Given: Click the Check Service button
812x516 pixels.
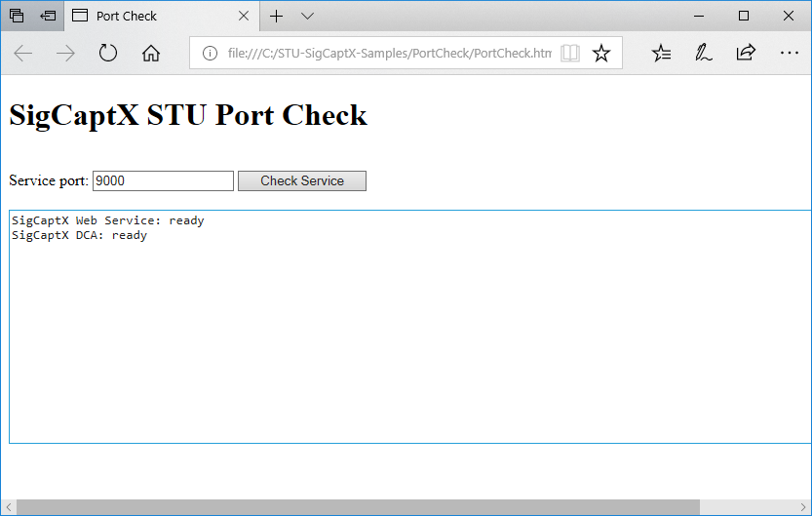Looking at the screenshot, I should tap(302, 180).
